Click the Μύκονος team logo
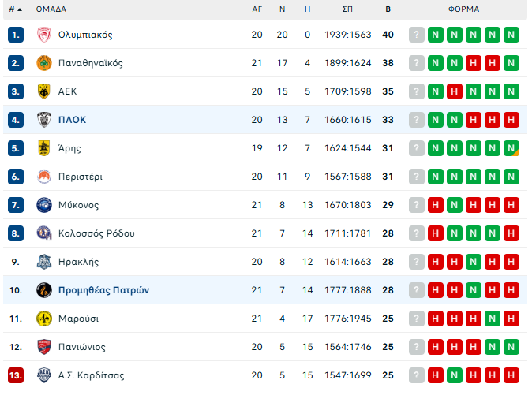This screenshot has height=395, width=532. pyautogui.click(x=44, y=205)
